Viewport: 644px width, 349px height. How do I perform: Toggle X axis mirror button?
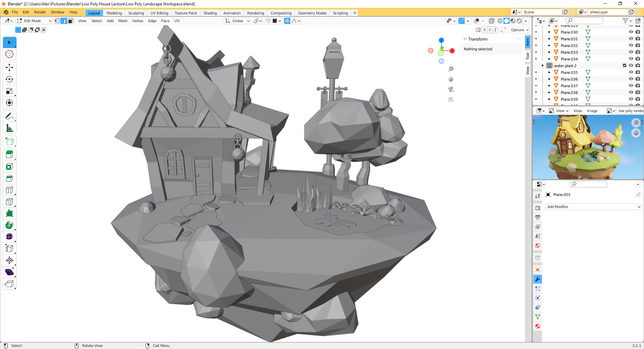coord(484,30)
